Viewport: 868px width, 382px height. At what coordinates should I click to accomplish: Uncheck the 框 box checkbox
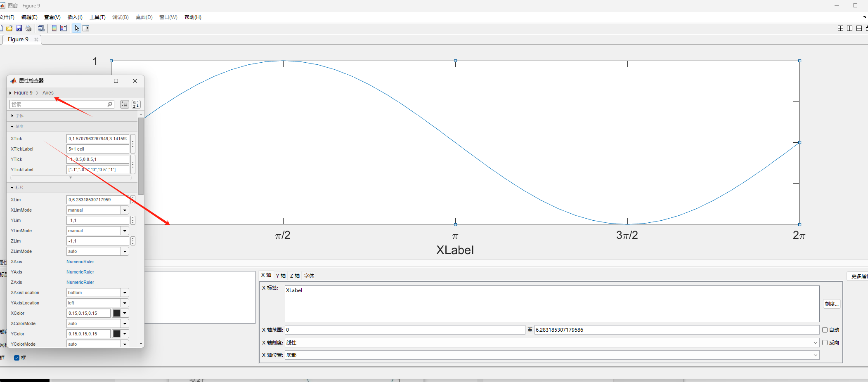tap(17, 358)
